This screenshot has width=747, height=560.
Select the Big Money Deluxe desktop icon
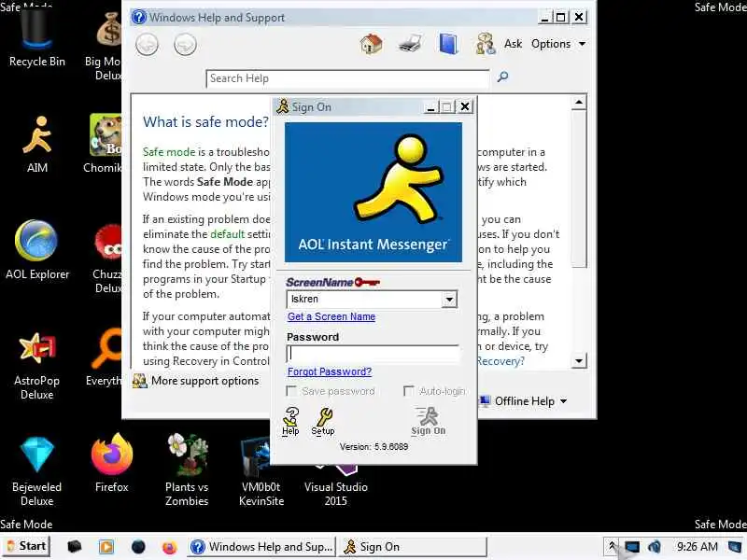106,45
